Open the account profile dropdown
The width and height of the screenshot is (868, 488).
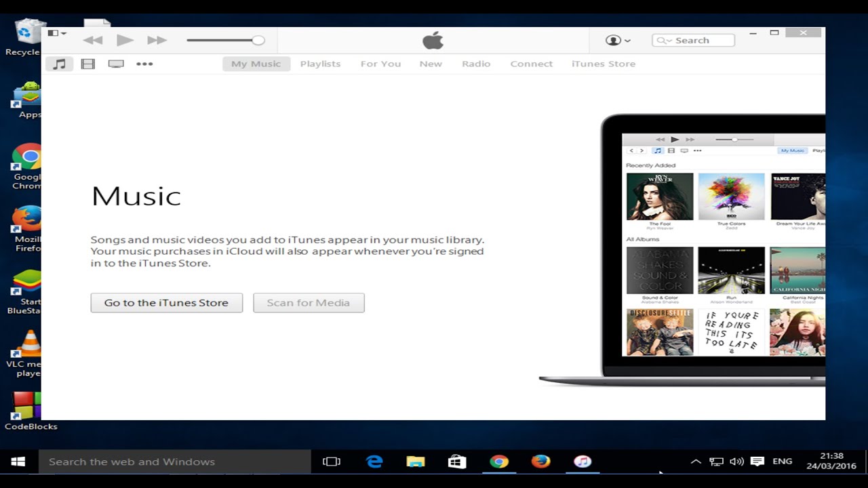tap(618, 40)
